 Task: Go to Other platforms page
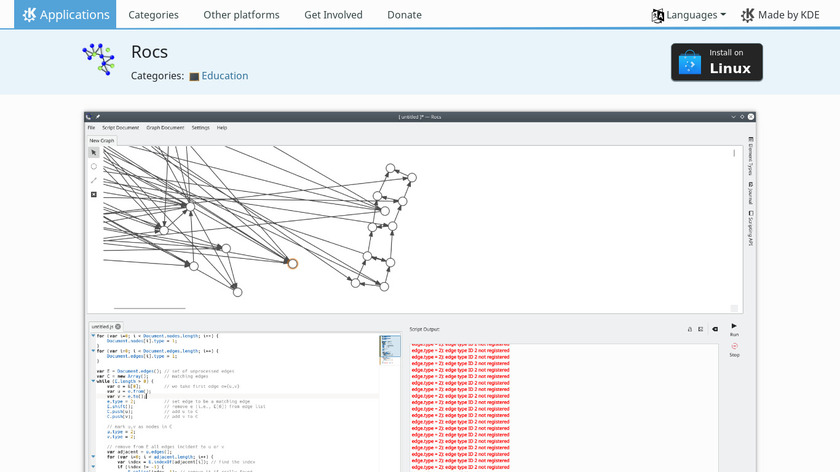241,15
